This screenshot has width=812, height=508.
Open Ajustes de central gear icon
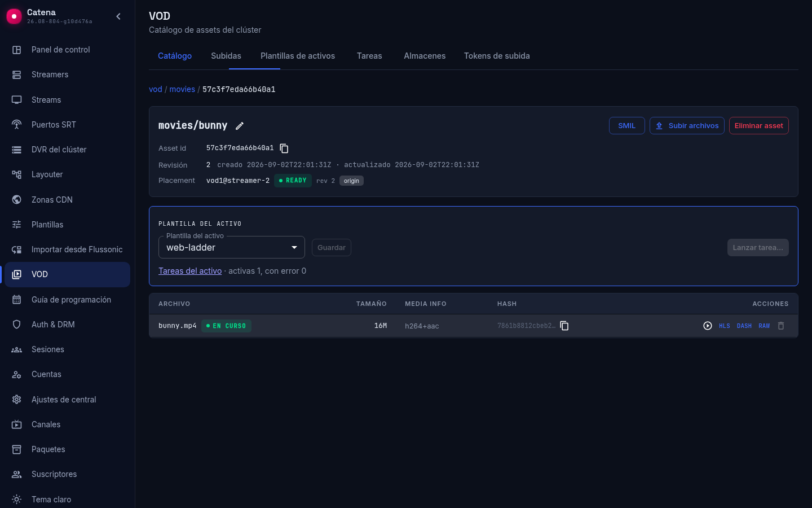pyautogui.click(x=17, y=400)
